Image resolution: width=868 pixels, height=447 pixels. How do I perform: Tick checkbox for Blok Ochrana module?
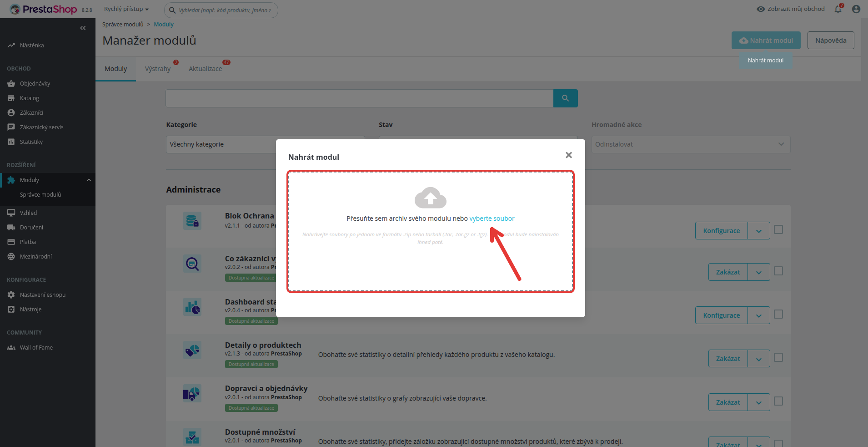[778, 230]
